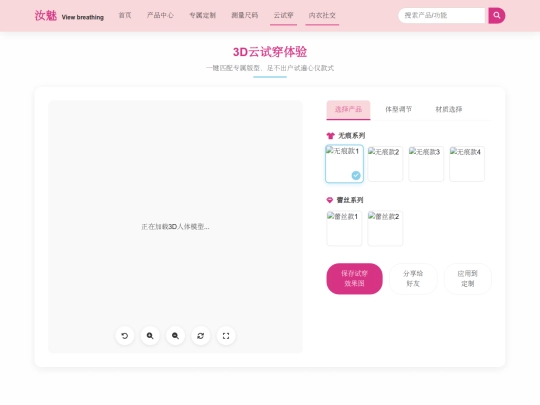Click the 3D云试穿体验 heading
540x405 pixels.
pyautogui.click(x=270, y=52)
